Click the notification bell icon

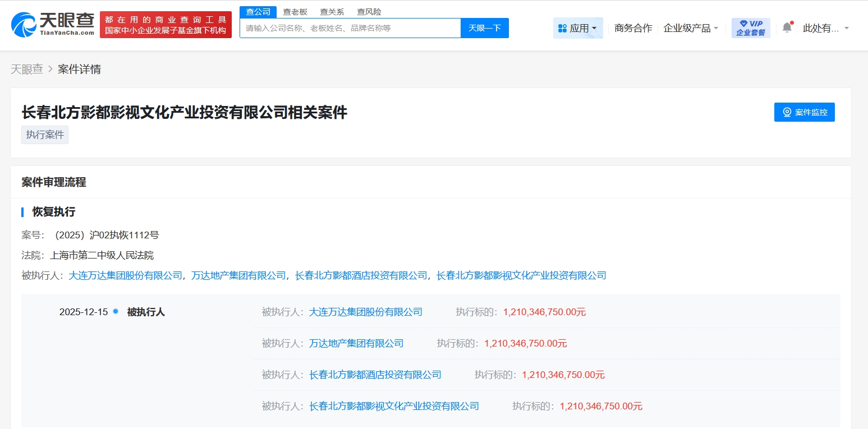click(x=787, y=27)
